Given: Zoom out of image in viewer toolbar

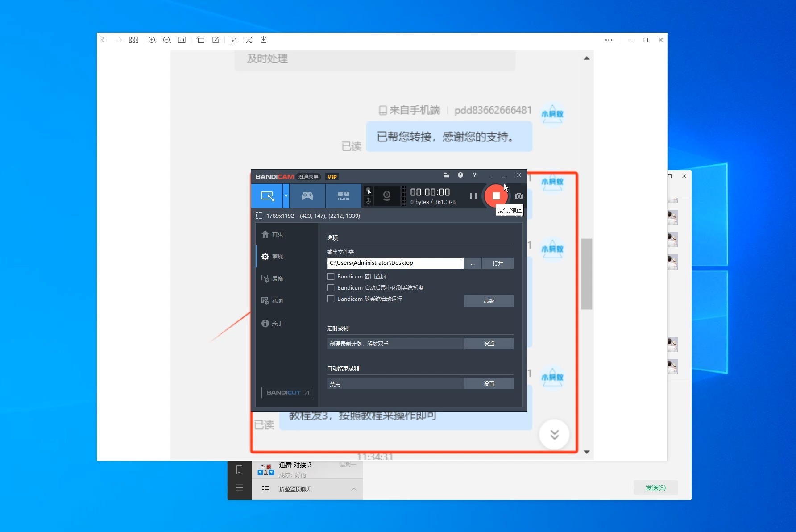Looking at the screenshot, I should click(167, 40).
